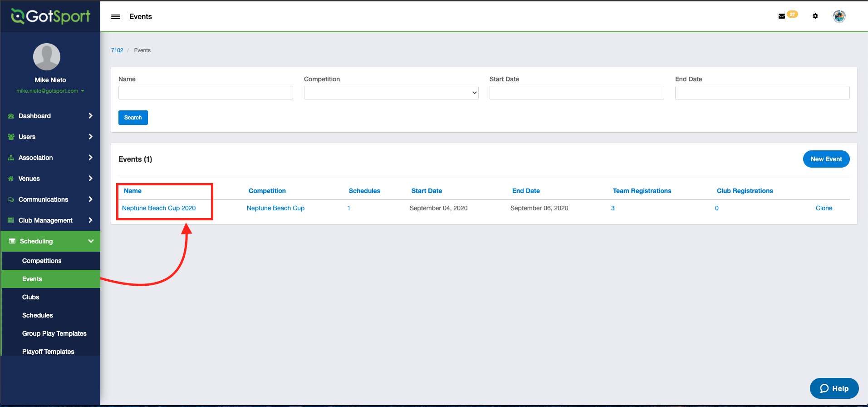Sort by Team Registrations column header

coord(642,191)
